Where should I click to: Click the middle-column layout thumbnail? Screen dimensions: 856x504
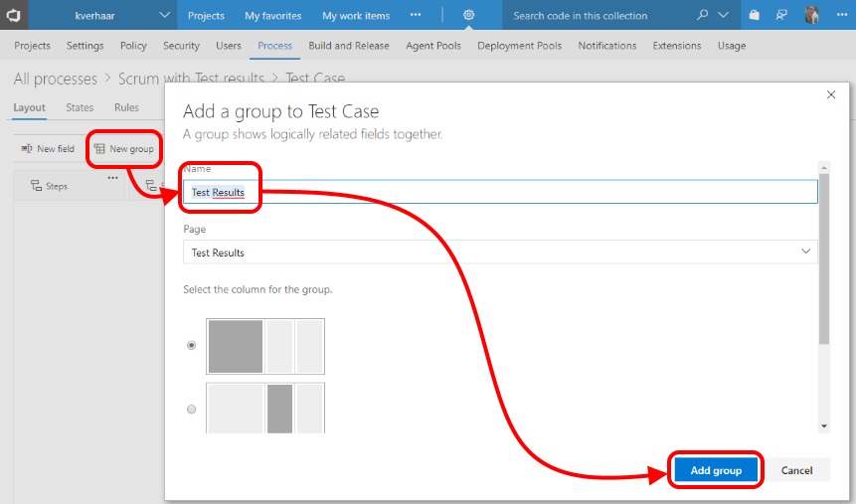click(x=265, y=408)
